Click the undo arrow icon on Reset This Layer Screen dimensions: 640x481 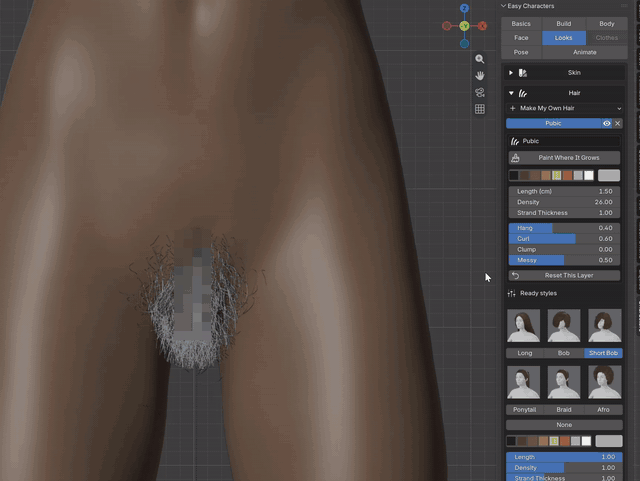pos(516,276)
